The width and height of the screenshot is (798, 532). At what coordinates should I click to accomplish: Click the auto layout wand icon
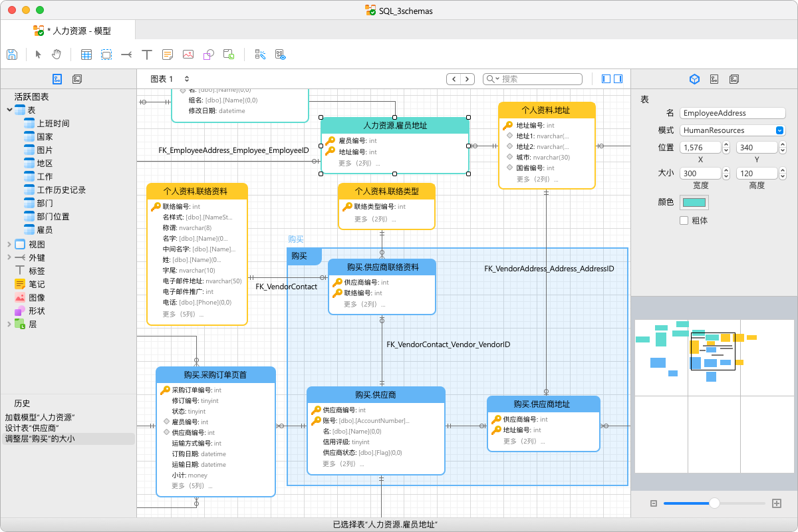260,55
